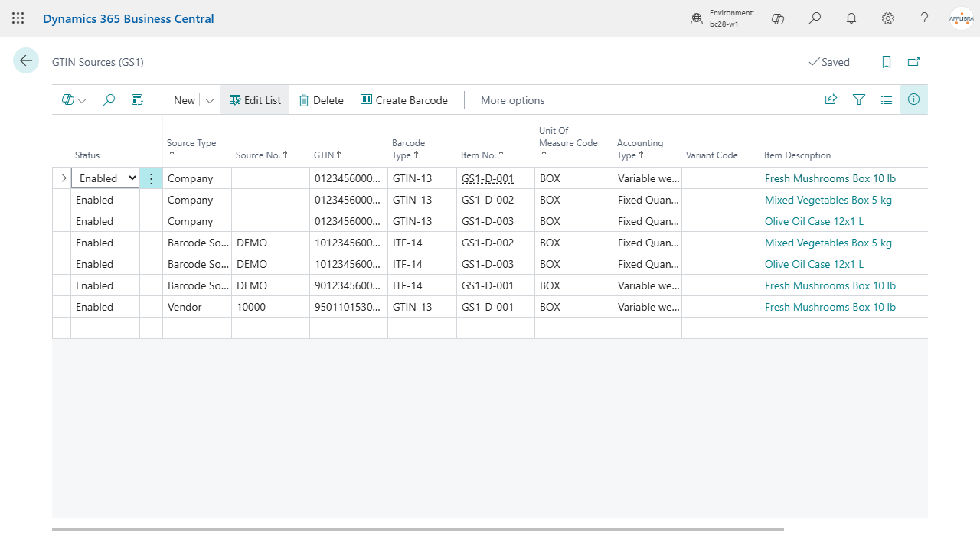
Task: Open the analyze mode layout icon
Action: click(137, 100)
